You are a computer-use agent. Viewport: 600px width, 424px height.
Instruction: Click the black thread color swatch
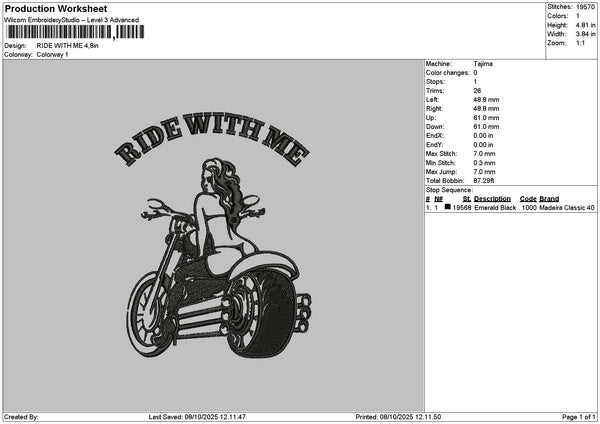447,207
